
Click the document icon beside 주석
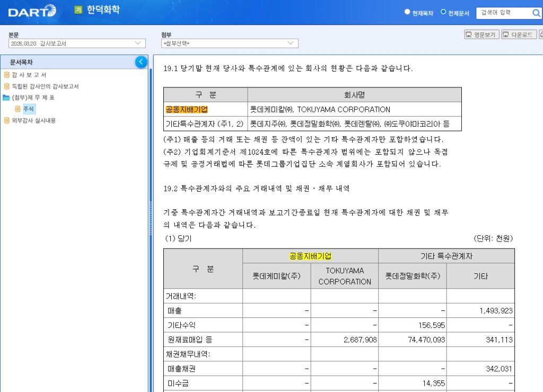click(x=17, y=109)
